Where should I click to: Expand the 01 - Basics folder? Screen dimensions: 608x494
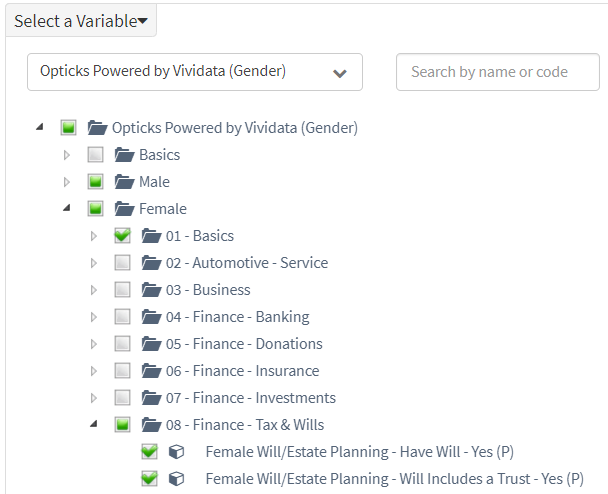click(93, 236)
